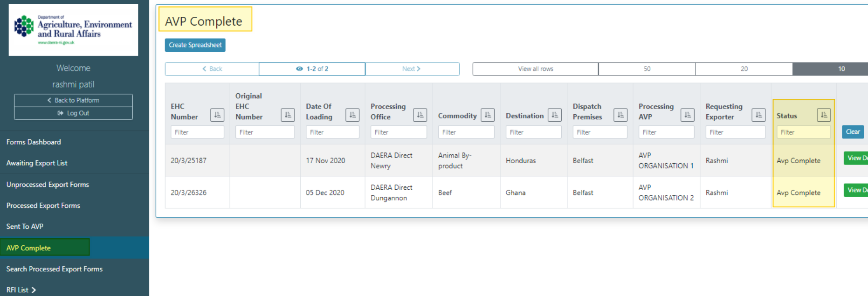This screenshot has height=296, width=868.
Task: Go Back to previous page of rows
Action: 212,69
